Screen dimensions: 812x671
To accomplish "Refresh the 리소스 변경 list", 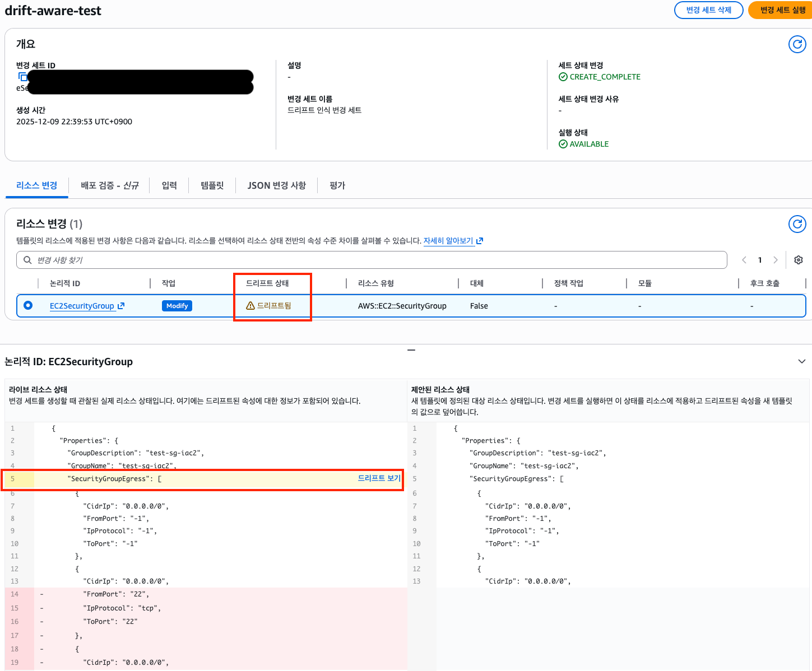I will coord(797,224).
